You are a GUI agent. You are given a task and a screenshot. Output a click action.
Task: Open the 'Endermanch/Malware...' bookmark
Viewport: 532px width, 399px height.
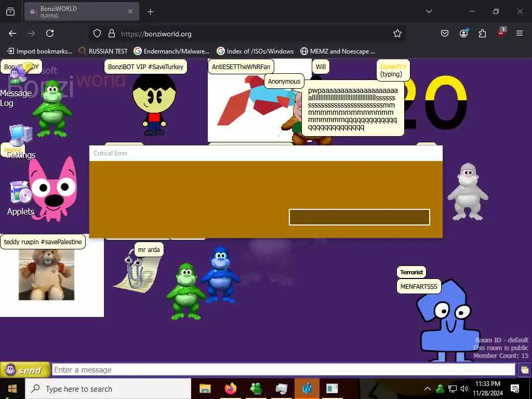click(x=171, y=51)
